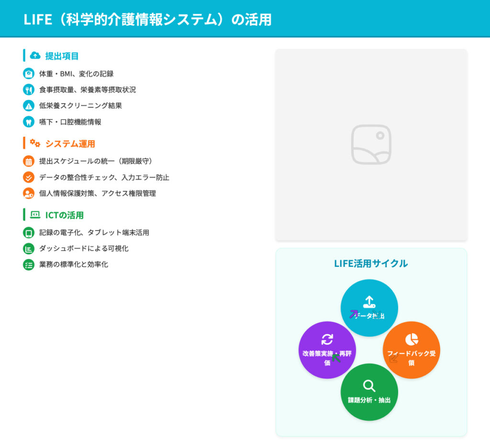Click the calendar icon for 提出スケジュール

(29, 161)
